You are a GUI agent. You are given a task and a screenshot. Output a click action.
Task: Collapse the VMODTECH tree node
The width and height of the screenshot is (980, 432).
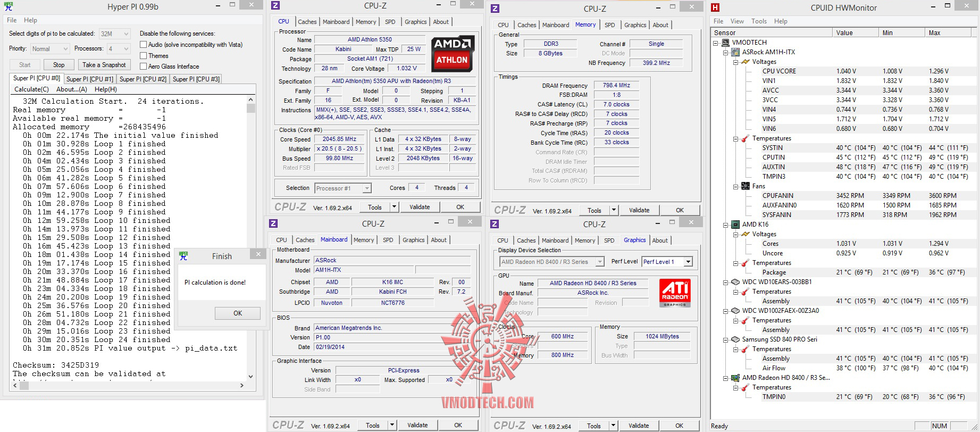tap(716, 43)
